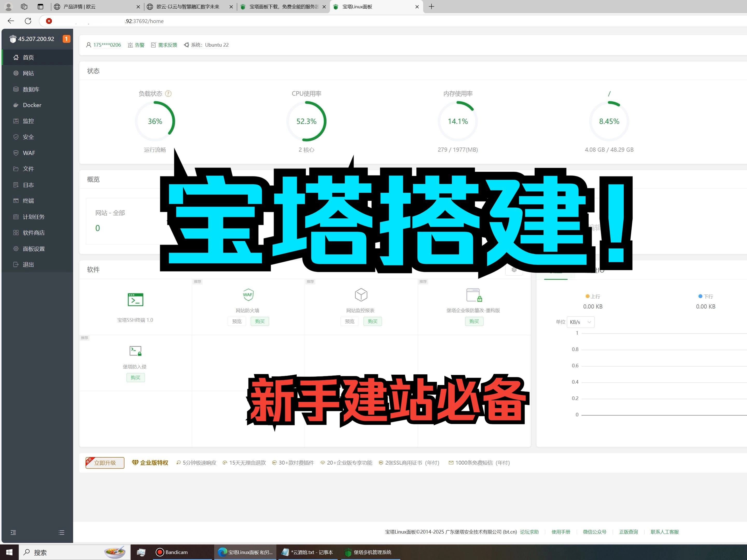
Task: Click the 堡塔防入侵 icon
Action: [135, 351]
